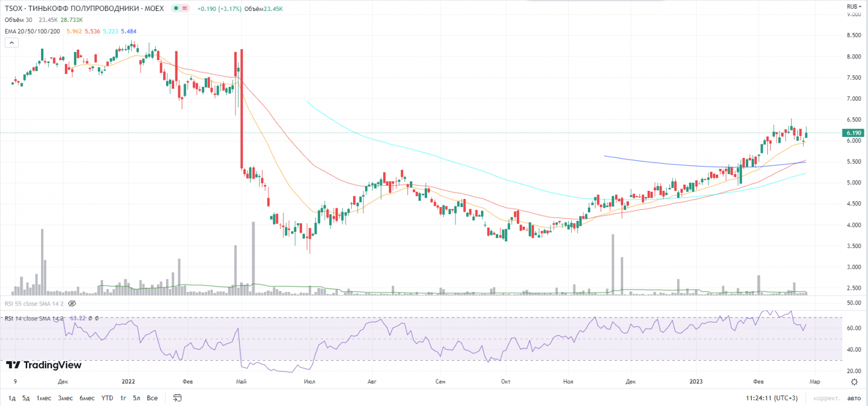Viewport: 868px width, 406px height.
Task: Click the RSI 14 indicator legend label
Action: pyautogui.click(x=35, y=319)
